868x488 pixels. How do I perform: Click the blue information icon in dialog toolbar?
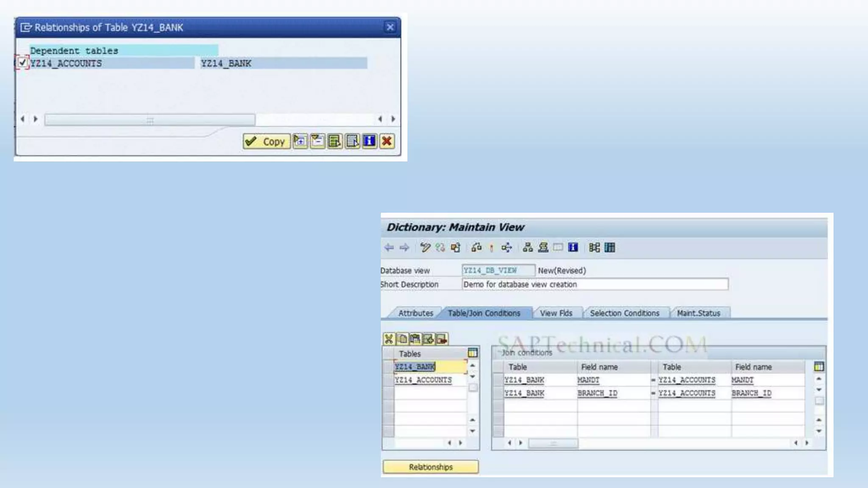tap(370, 141)
